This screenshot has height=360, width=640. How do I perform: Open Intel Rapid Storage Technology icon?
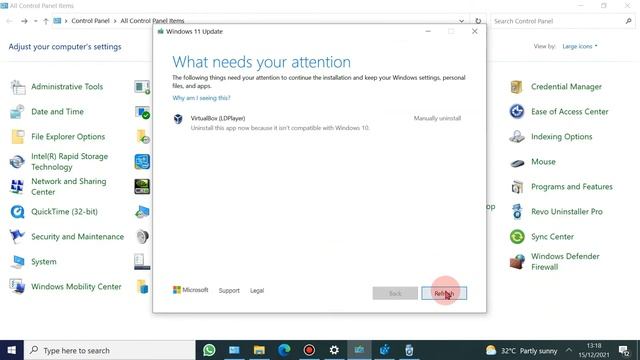(18, 162)
